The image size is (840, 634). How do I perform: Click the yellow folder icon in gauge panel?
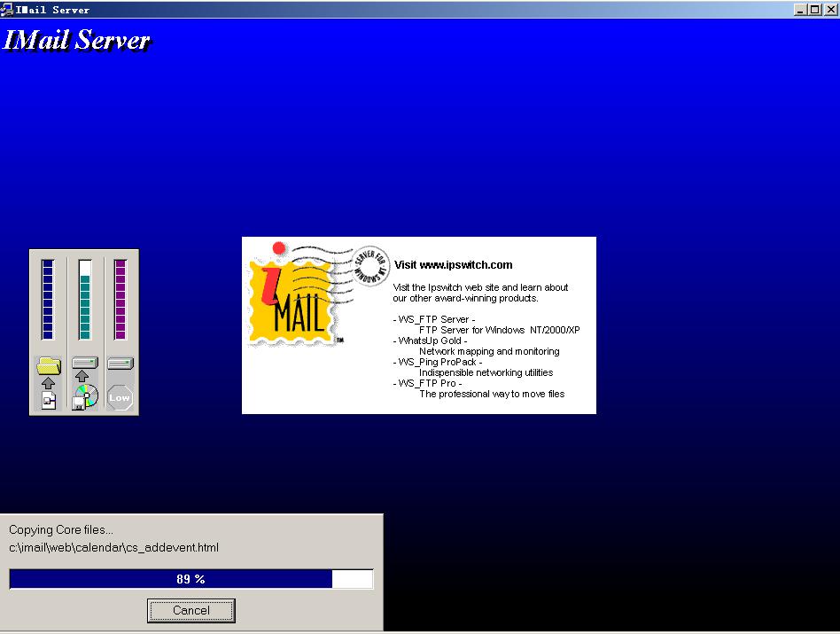(x=49, y=364)
